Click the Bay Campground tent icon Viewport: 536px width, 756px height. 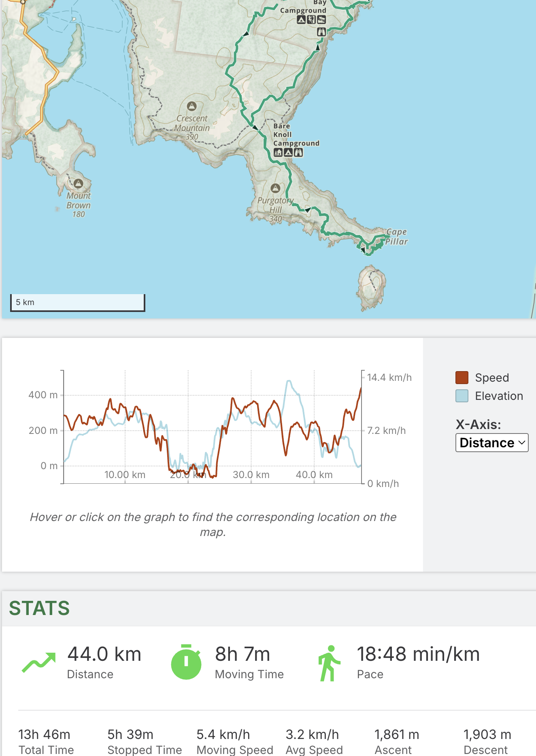pyautogui.click(x=301, y=20)
